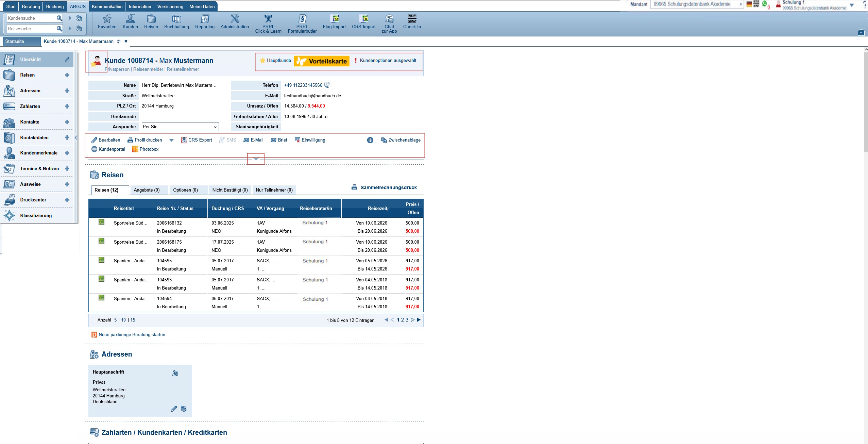Open the Kundenportal link
This screenshot has width=868, height=444.
pyautogui.click(x=108, y=149)
